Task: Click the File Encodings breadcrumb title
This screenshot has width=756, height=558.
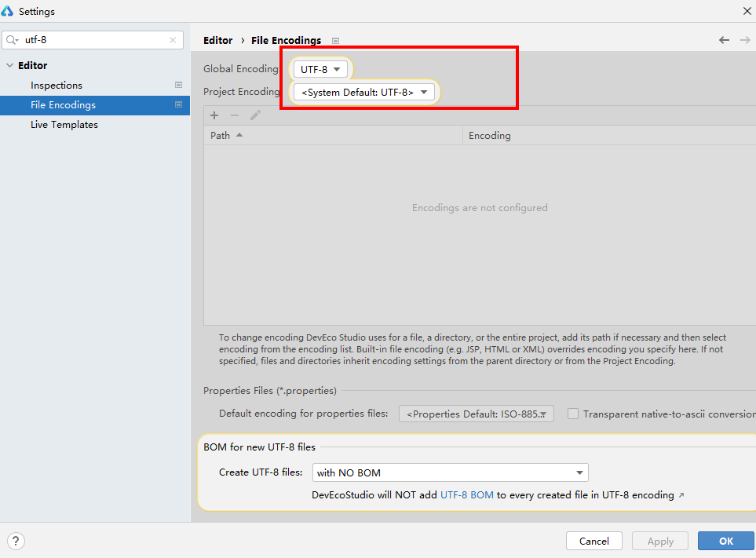Action: pyautogui.click(x=286, y=41)
